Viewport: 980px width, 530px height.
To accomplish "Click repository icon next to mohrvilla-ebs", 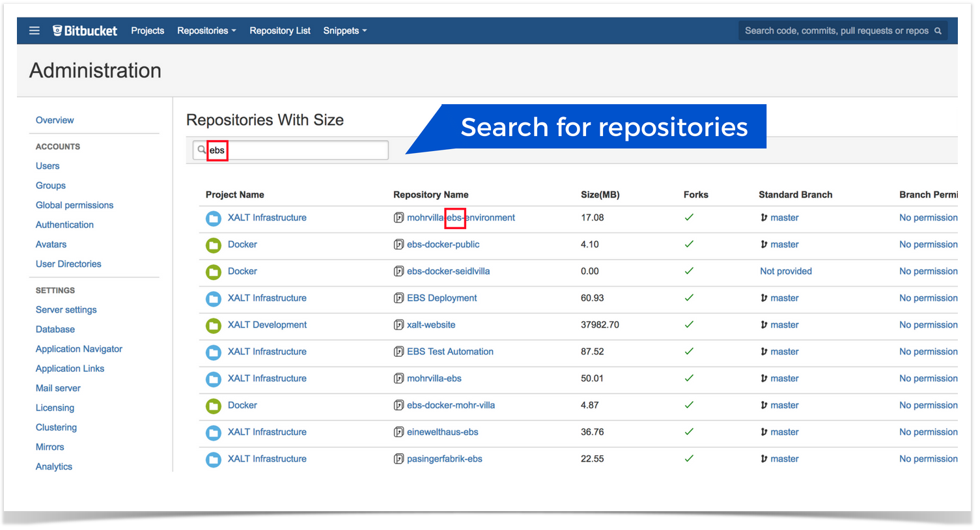I will 399,378.
